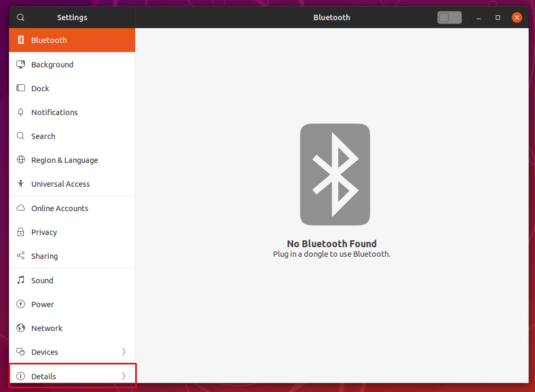Click the Network globe icon
This screenshot has height=392, width=535.
(x=21, y=328)
